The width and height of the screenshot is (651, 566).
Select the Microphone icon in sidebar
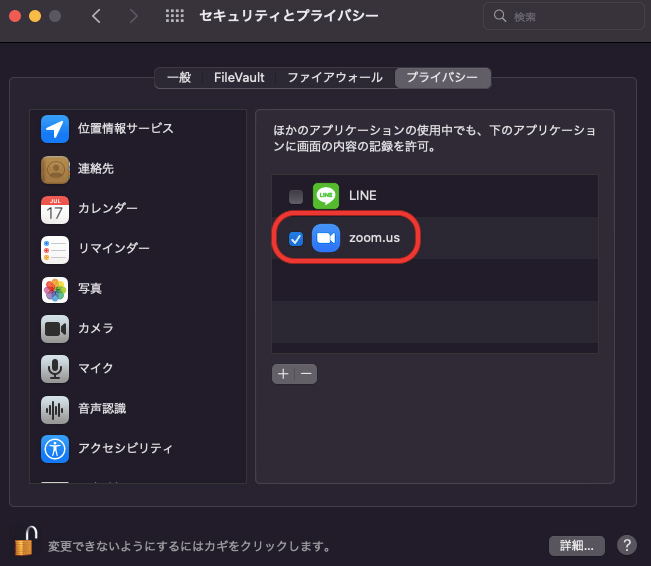[x=55, y=369]
